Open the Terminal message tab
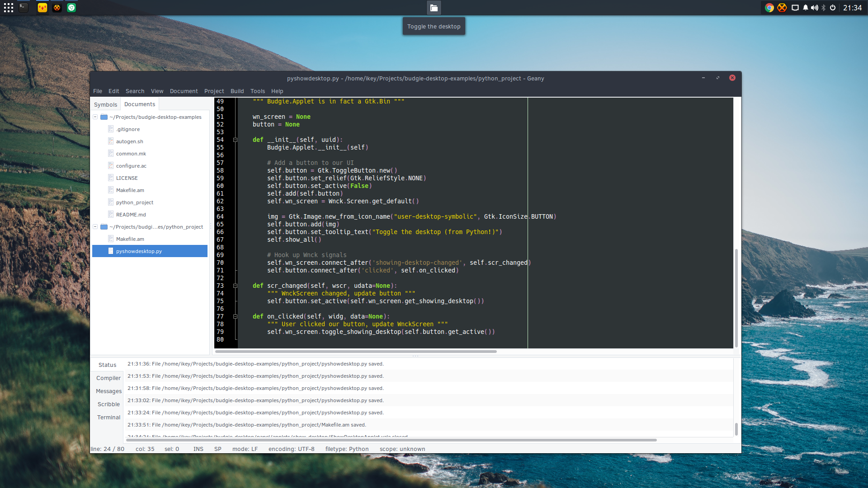The width and height of the screenshot is (868, 488). pos(108,418)
